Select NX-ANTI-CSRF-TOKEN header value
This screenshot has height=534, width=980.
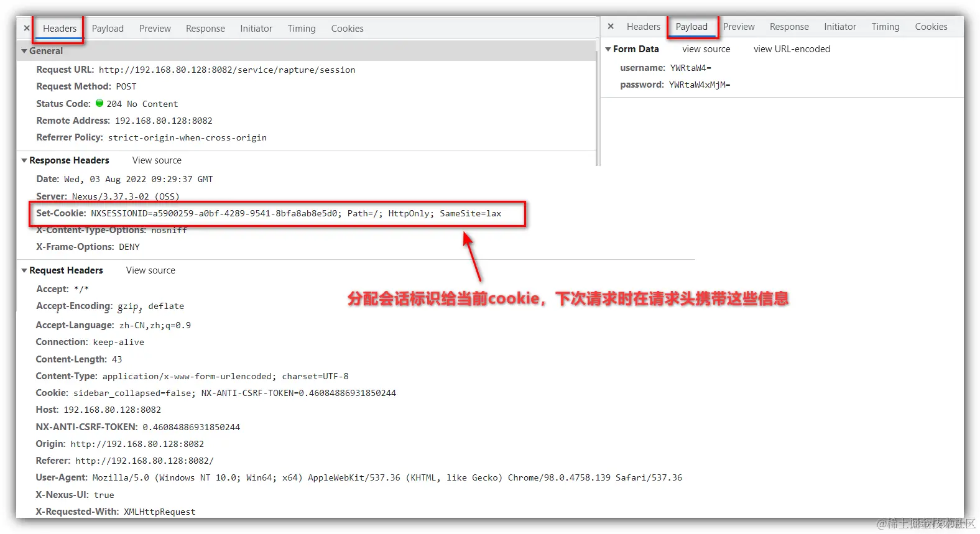coord(192,427)
